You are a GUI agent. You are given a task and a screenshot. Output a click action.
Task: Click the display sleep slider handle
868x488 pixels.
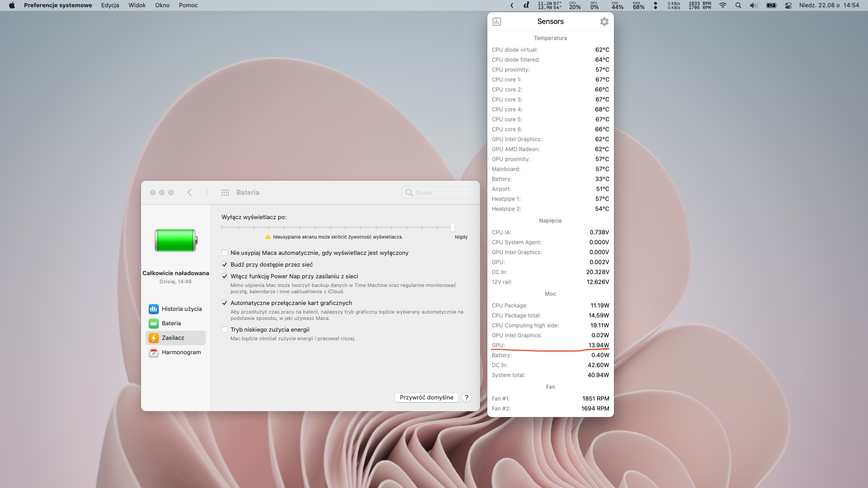pos(452,227)
